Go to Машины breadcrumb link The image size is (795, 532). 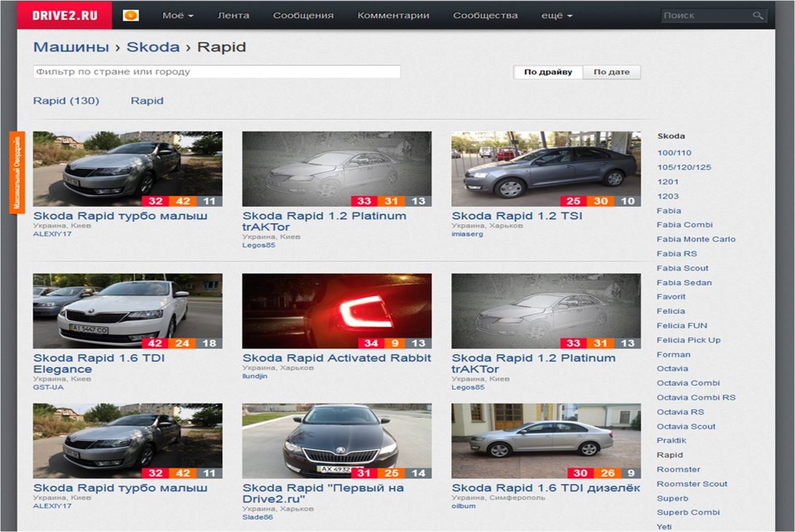tap(71, 47)
